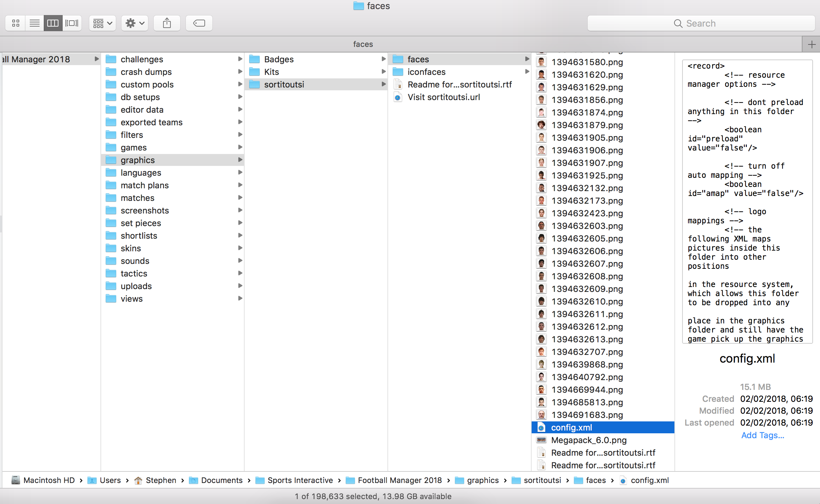Click Macintosh HD in path bar

pos(43,480)
